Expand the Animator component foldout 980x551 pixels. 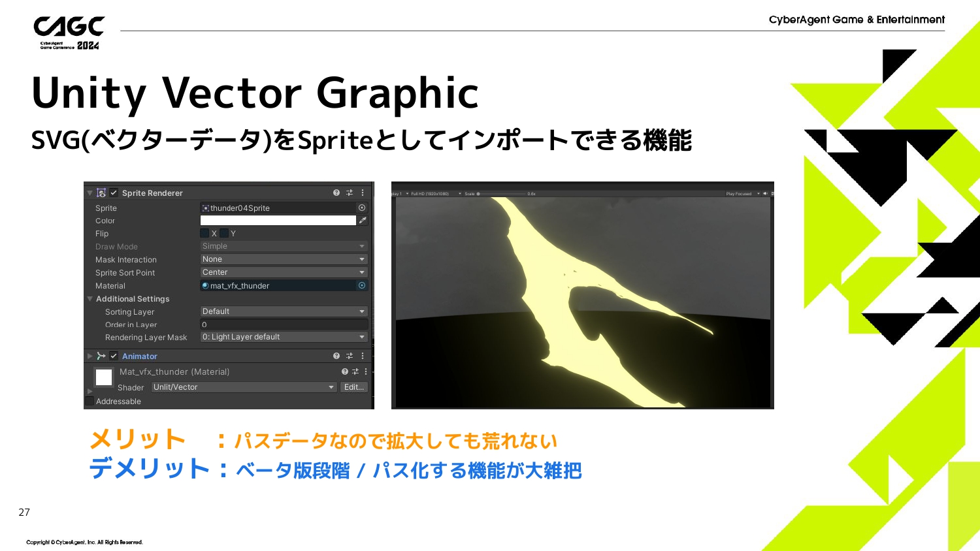pyautogui.click(x=90, y=356)
